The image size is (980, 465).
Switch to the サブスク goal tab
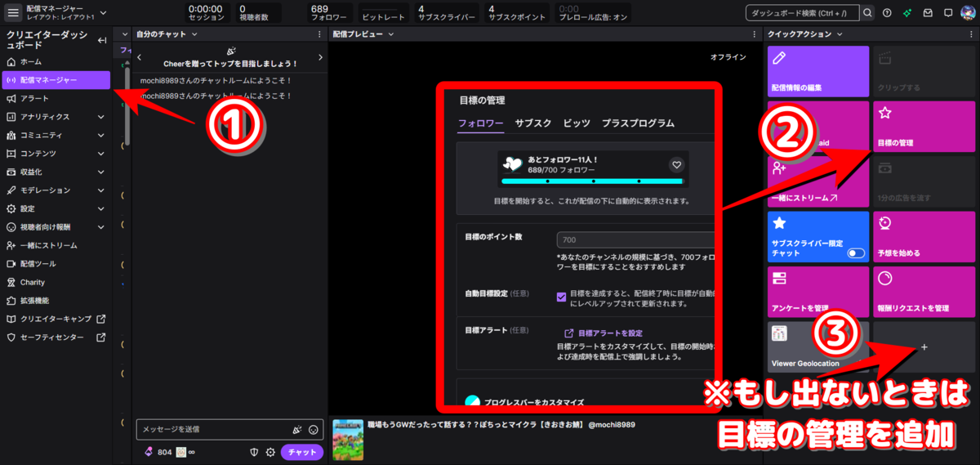pyautogui.click(x=533, y=123)
